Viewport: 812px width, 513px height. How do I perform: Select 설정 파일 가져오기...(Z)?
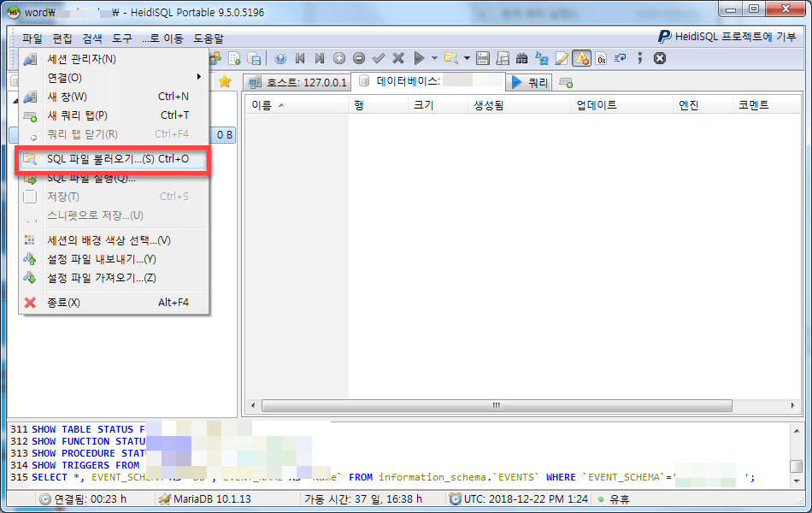pyautogui.click(x=114, y=278)
